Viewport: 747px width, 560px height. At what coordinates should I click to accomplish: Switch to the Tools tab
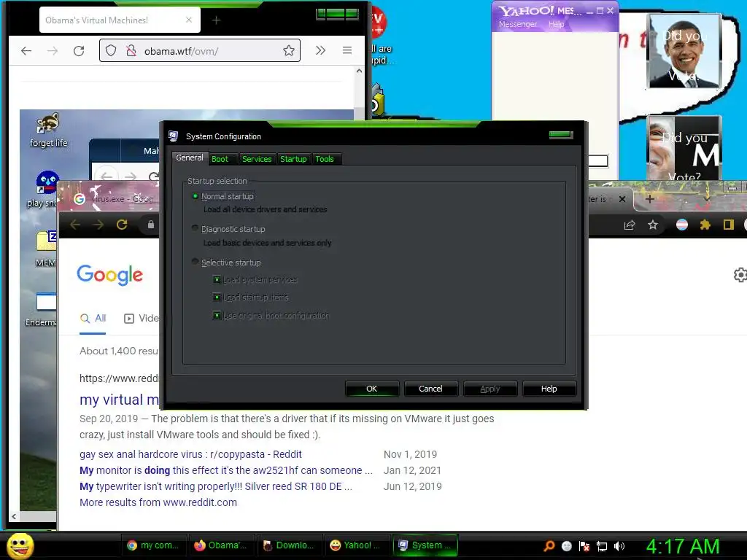point(325,159)
